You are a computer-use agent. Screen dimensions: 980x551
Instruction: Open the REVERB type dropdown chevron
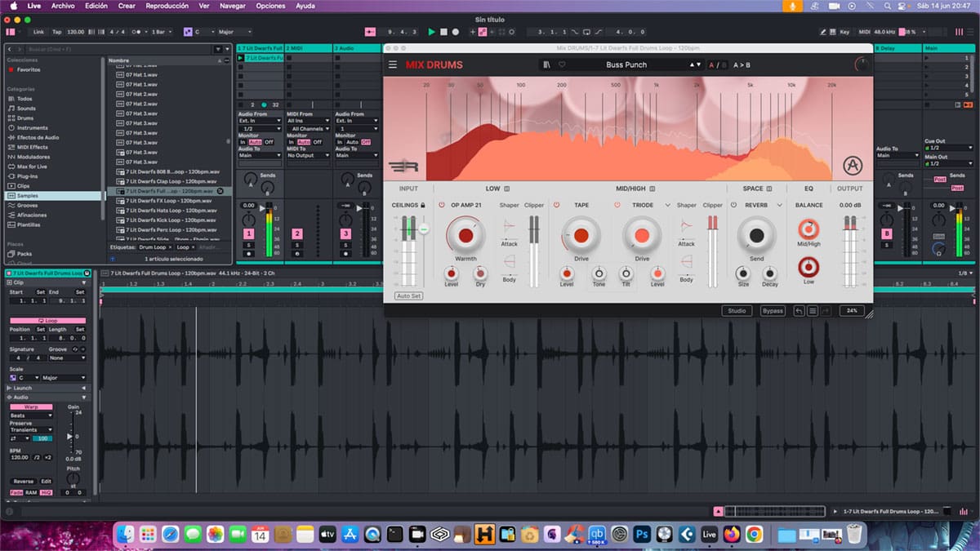coord(780,205)
